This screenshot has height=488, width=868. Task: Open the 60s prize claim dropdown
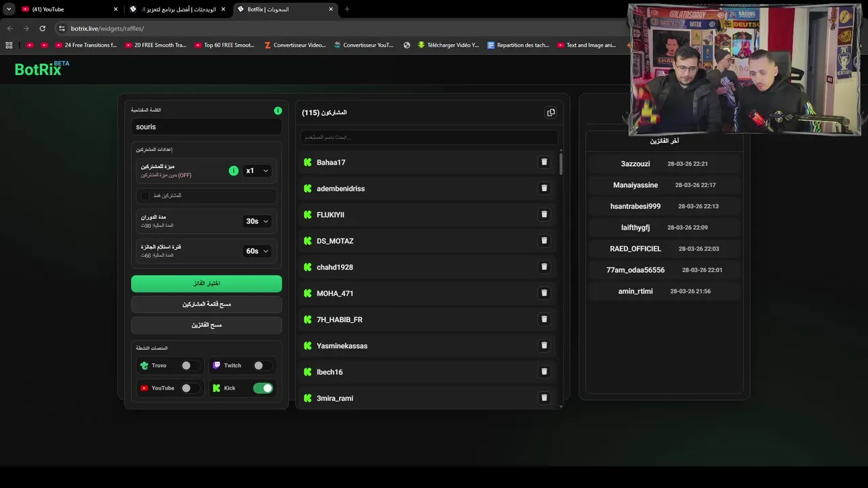click(x=257, y=251)
